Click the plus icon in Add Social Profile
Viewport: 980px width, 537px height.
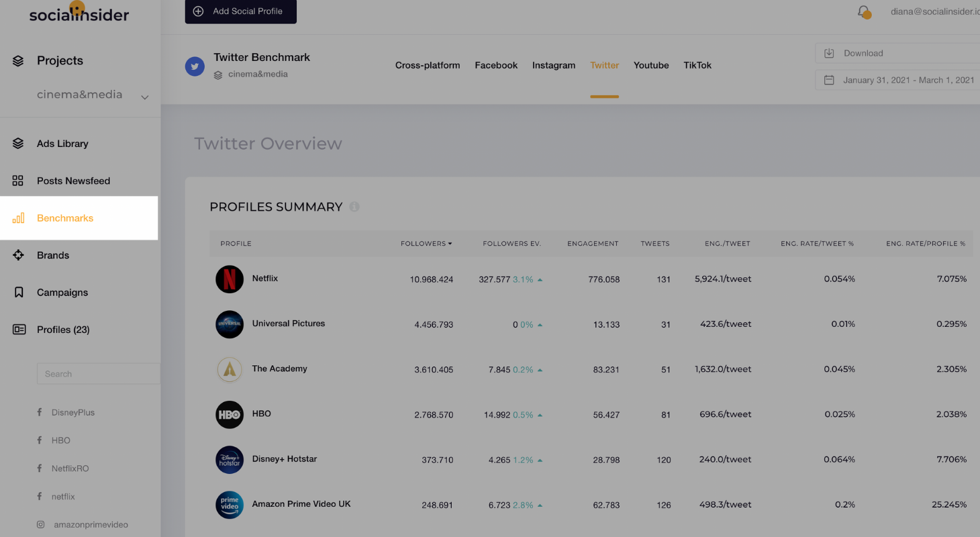tap(198, 11)
